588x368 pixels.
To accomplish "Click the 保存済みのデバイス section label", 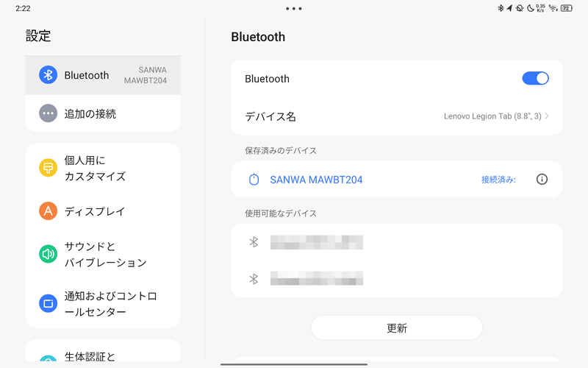I will 281,151.
